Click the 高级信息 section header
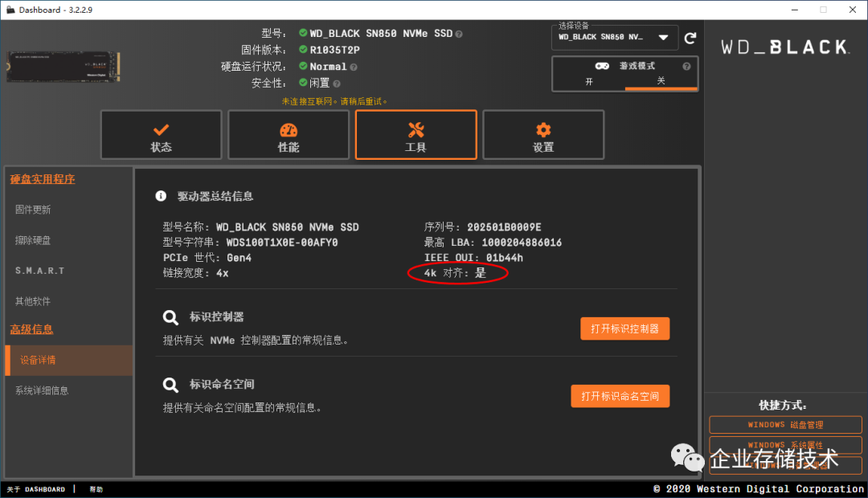Image resolution: width=868 pixels, height=498 pixels. [x=31, y=330]
